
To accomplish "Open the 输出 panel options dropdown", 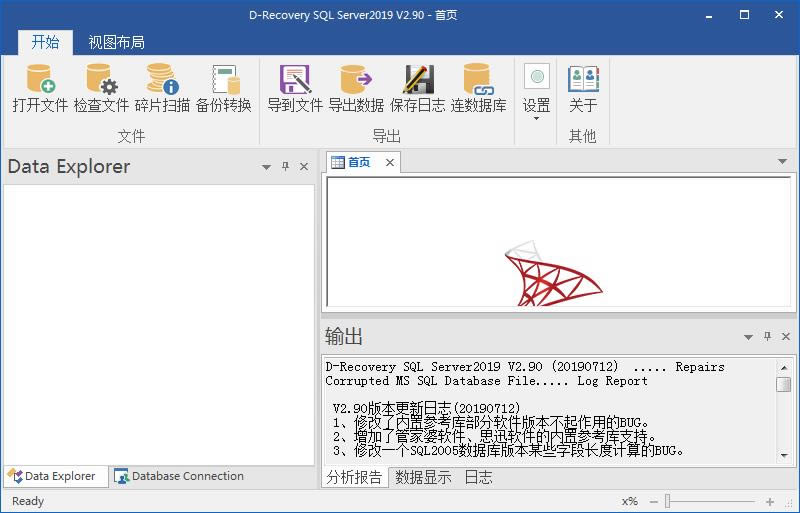I will pyautogui.click(x=748, y=337).
